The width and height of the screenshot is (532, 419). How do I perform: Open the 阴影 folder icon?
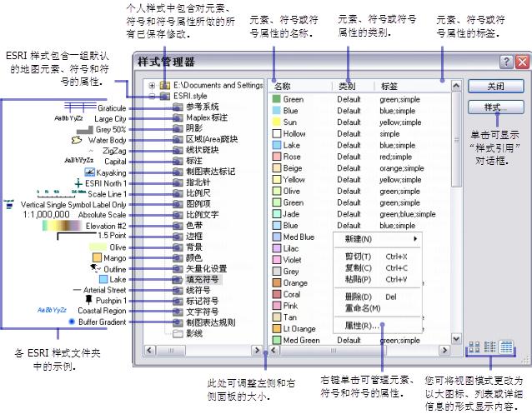click(178, 128)
